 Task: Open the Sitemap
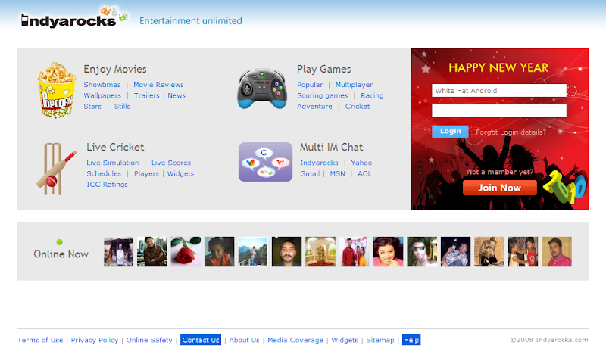coord(380,340)
